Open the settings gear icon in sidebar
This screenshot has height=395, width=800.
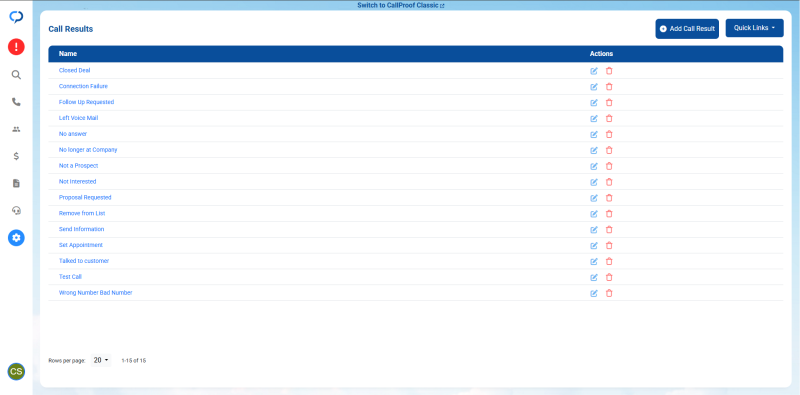16,237
